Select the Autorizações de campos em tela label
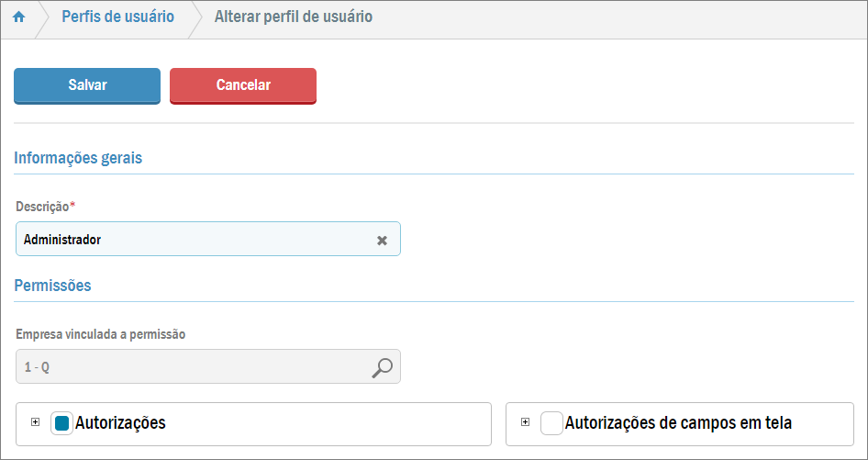 [x=678, y=423]
